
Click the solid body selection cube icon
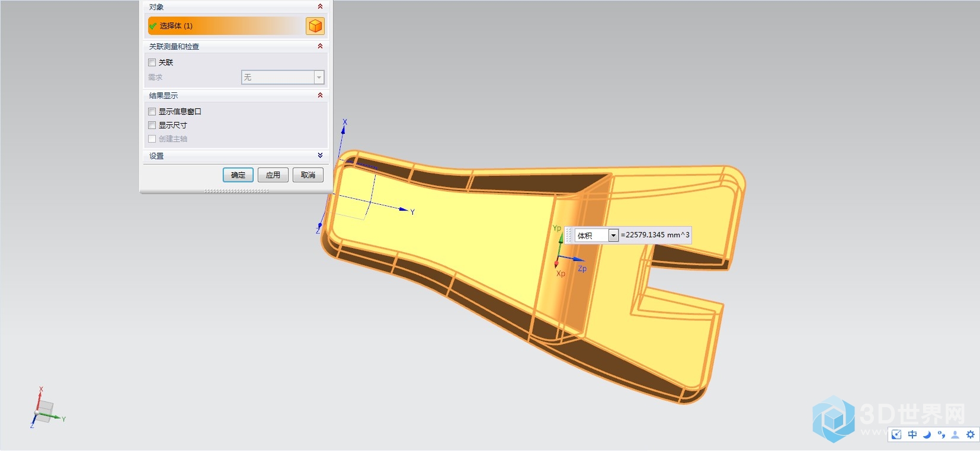tap(315, 26)
